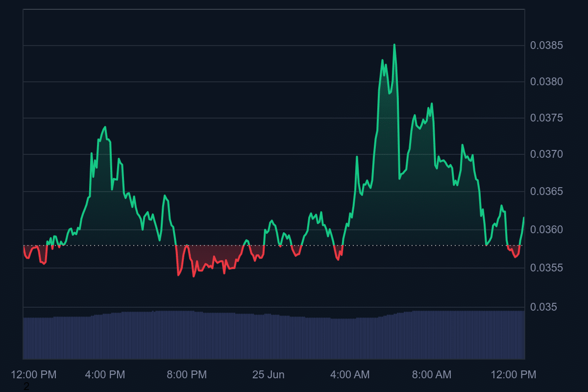
Task: Select the 4:00 AM time label
Action: click(350, 375)
